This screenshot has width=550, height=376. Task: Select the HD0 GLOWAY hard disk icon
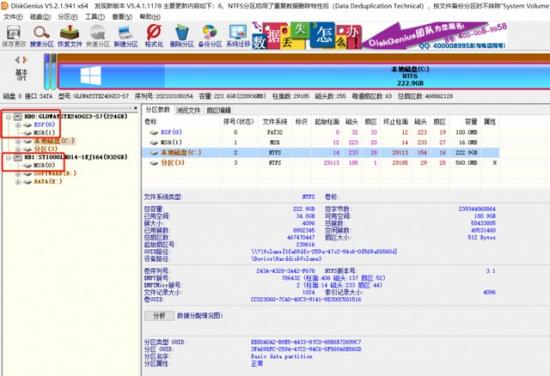pyautogui.click(x=18, y=116)
